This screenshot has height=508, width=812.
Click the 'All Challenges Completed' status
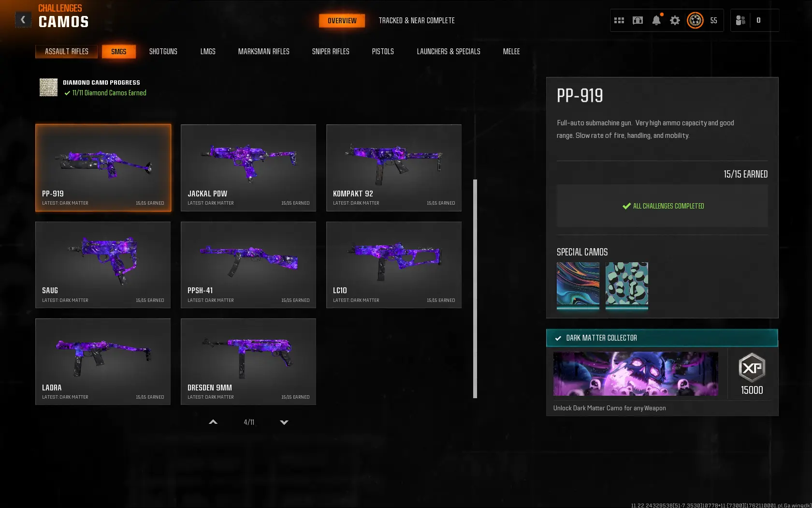pos(663,206)
